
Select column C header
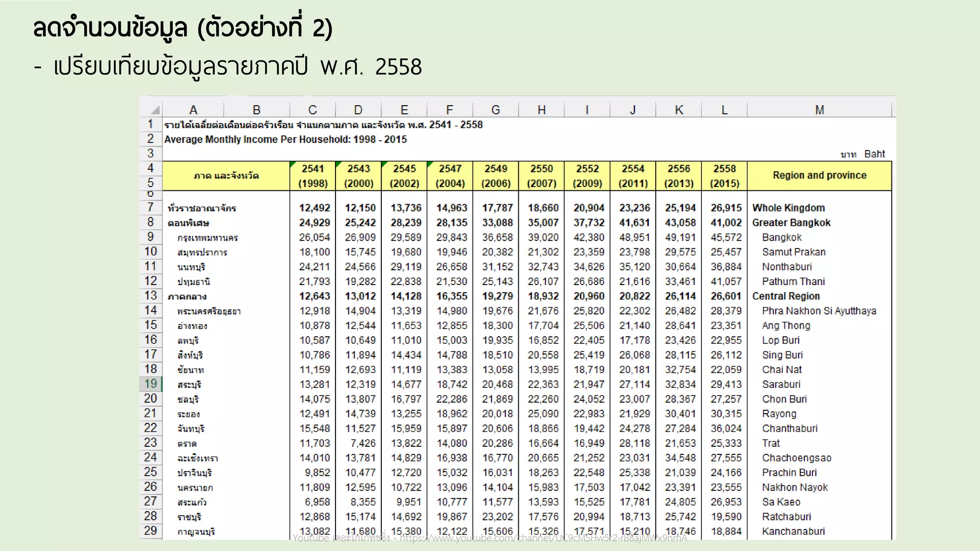312,110
